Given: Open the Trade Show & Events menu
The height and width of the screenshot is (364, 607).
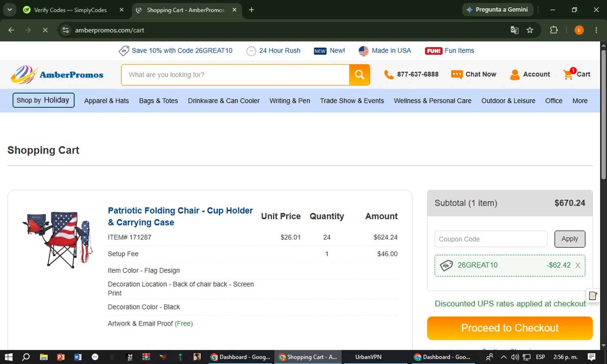Looking at the screenshot, I should point(352,101).
